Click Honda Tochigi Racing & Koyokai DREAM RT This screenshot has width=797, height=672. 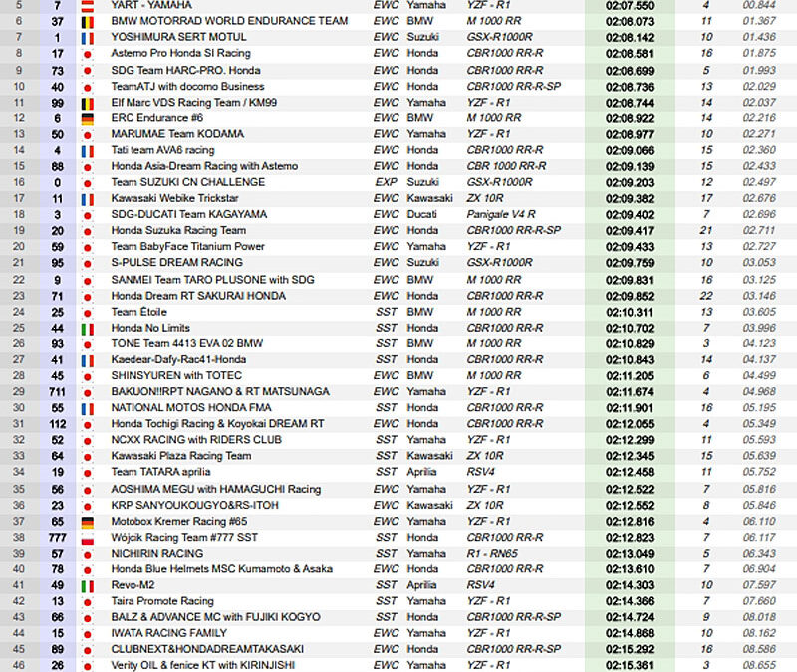217,424
